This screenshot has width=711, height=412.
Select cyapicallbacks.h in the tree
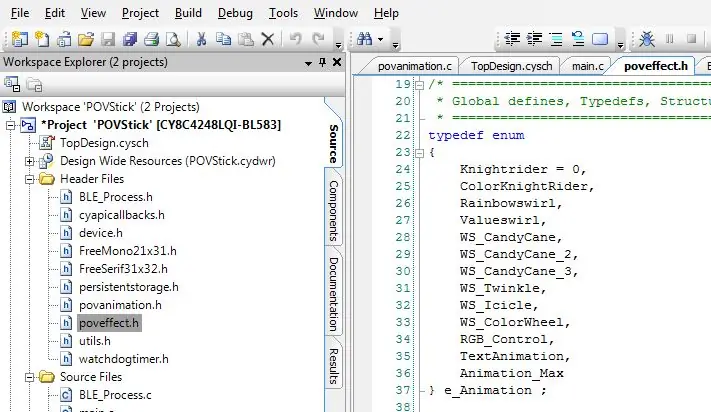point(122,215)
